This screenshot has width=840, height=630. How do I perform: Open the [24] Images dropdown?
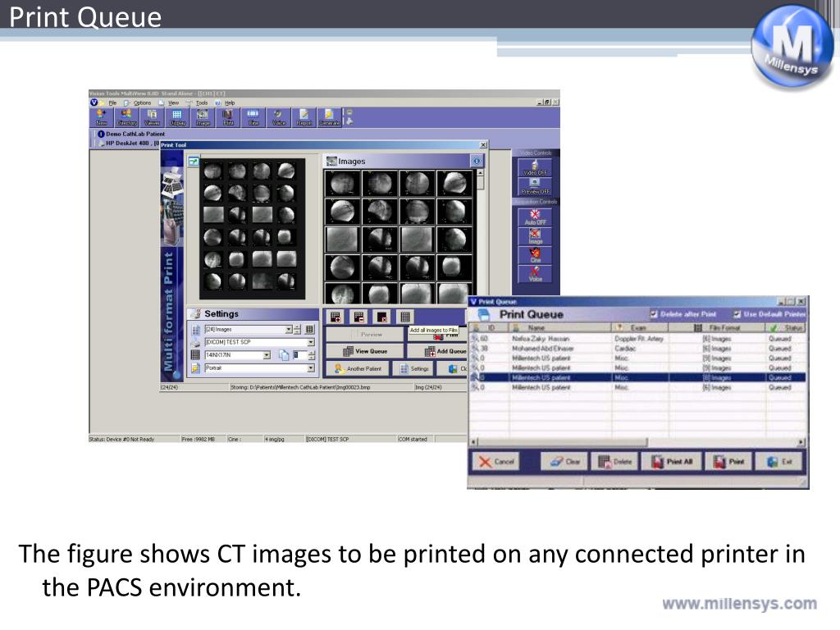(289, 330)
